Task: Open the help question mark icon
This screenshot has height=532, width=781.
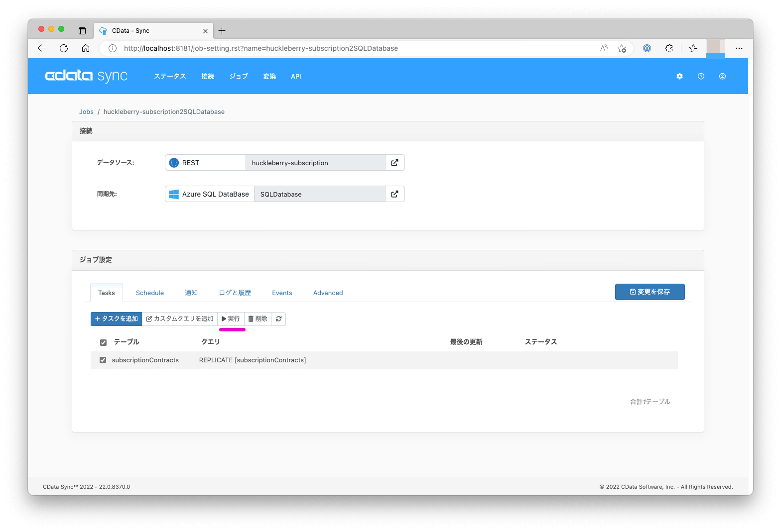Action: click(701, 76)
